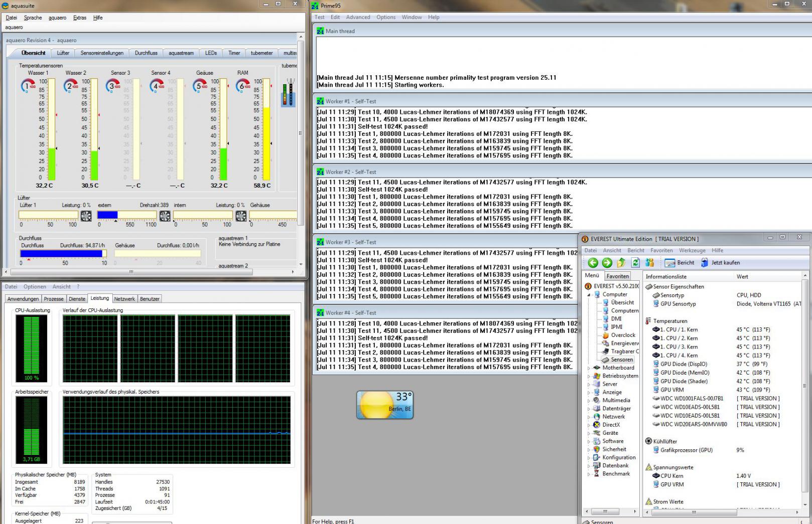Select the Gehäuse sensor gauge icon
Image resolution: width=812 pixels, height=524 pixels.
click(x=200, y=86)
